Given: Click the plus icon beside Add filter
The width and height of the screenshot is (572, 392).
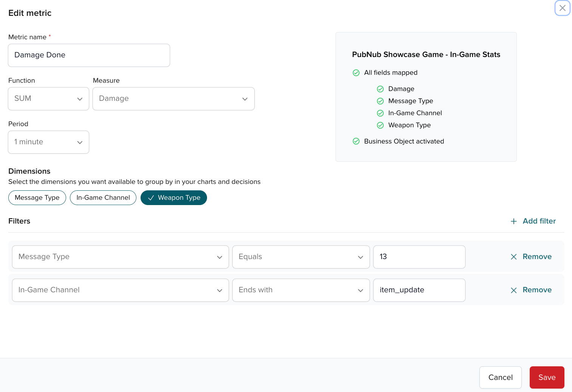Looking at the screenshot, I should pyautogui.click(x=513, y=221).
